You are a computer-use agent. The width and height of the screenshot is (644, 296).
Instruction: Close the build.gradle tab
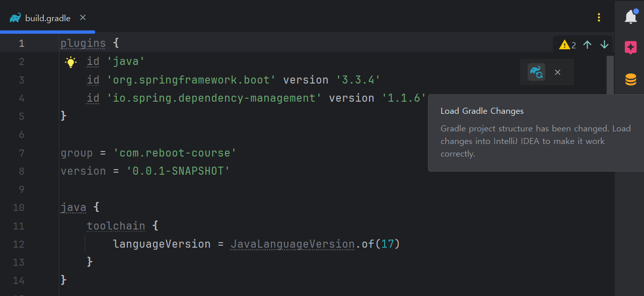point(82,17)
